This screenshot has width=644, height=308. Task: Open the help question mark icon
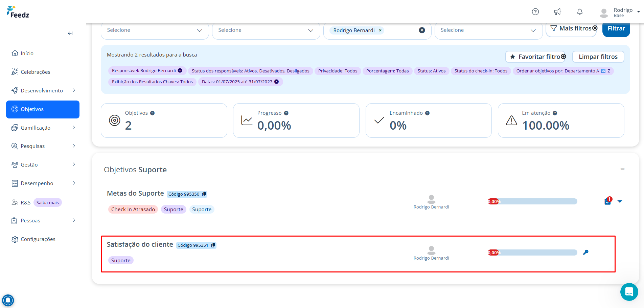[x=535, y=12]
